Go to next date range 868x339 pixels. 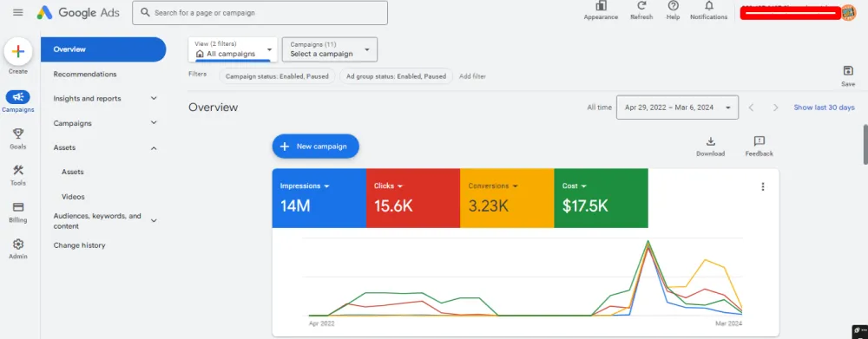775,108
